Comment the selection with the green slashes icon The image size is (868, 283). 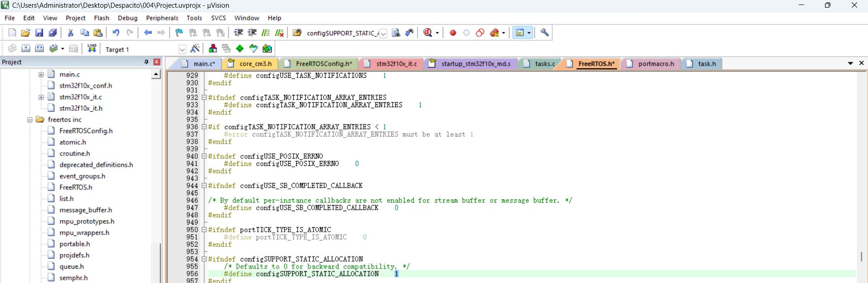[x=266, y=33]
